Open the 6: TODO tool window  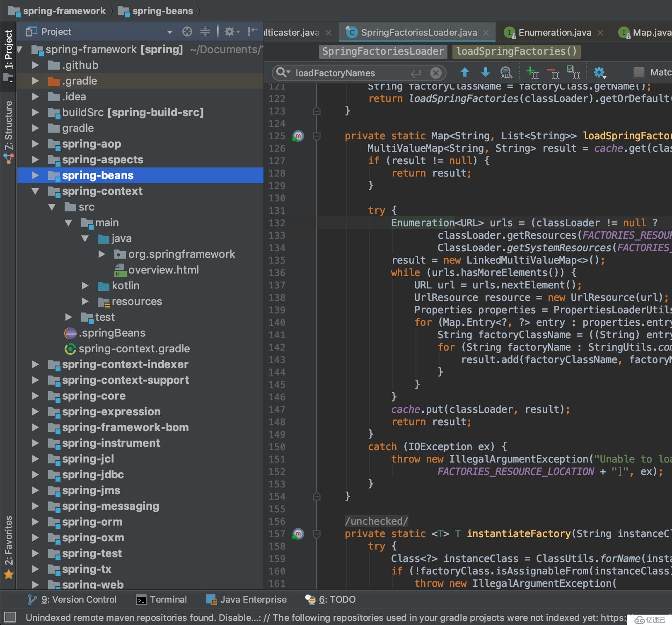click(x=331, y=599)
